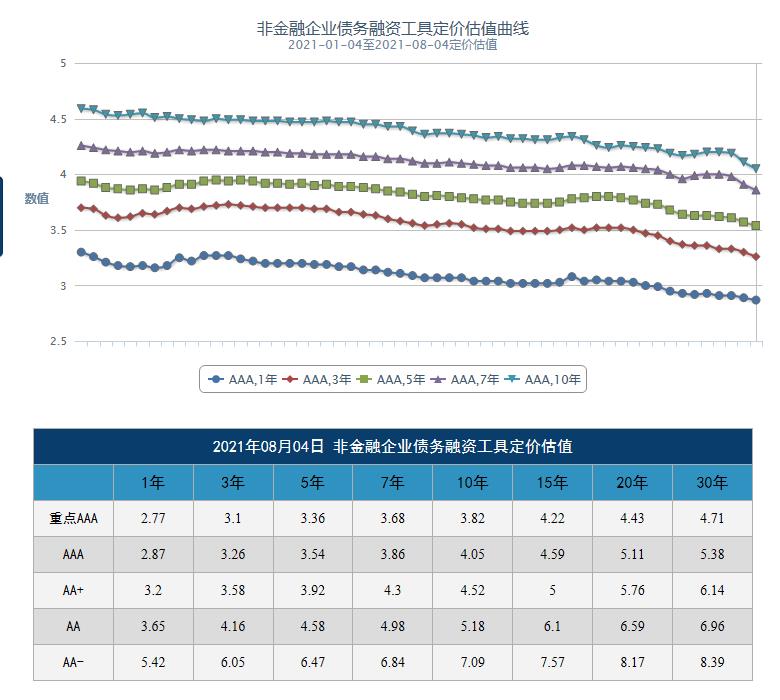780x700 pixels.
Task: Select the 1年 column header in the table
Action: click(x=153, y=483)
